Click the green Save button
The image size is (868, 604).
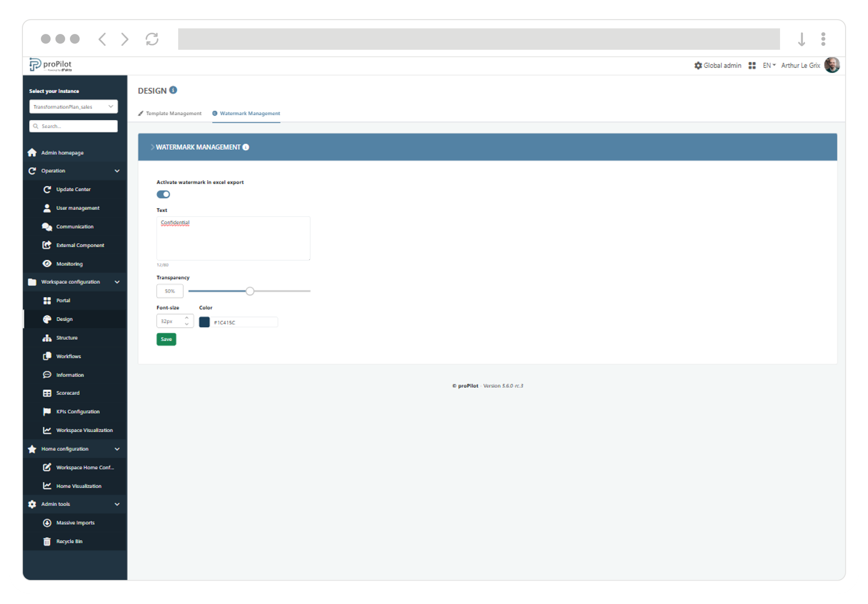(166, 339)
